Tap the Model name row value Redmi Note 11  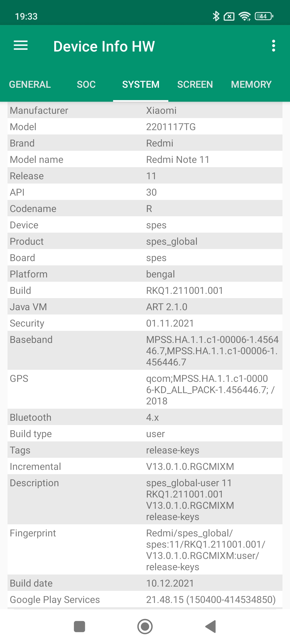(178, 160)
